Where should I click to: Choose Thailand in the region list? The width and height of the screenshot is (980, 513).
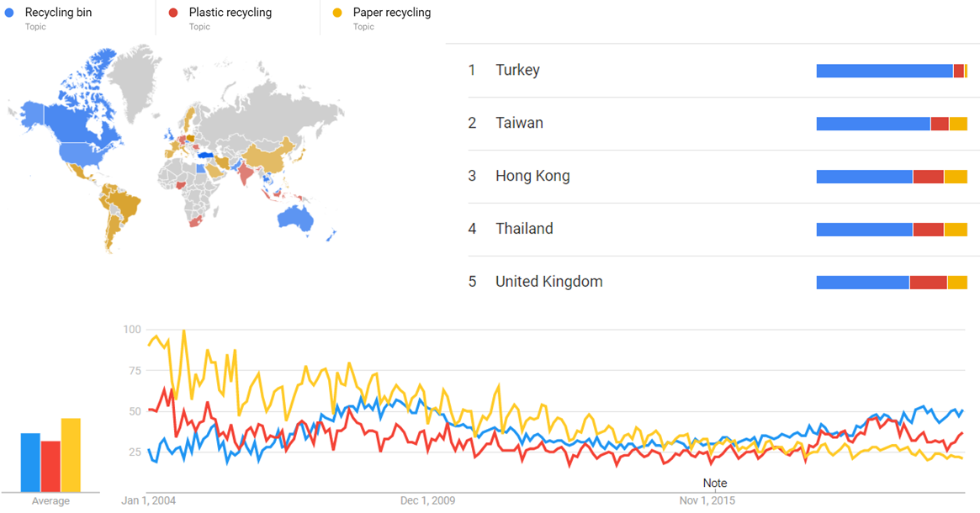524,229
